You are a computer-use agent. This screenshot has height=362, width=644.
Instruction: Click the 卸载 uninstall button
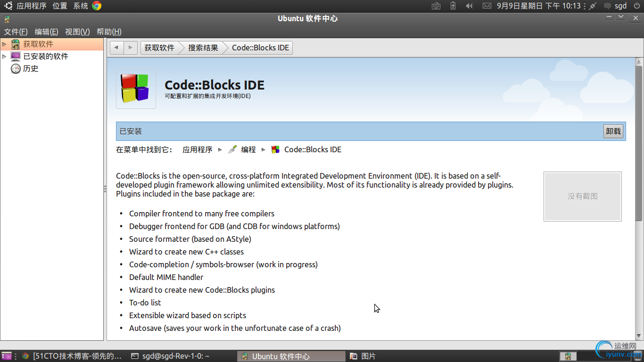point(613,132)
